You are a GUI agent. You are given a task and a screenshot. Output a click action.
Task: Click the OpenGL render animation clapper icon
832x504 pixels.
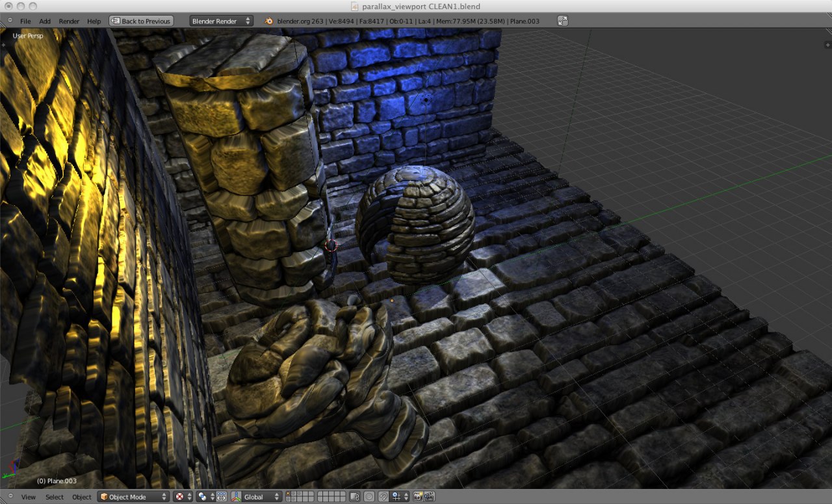coord(429,497)
